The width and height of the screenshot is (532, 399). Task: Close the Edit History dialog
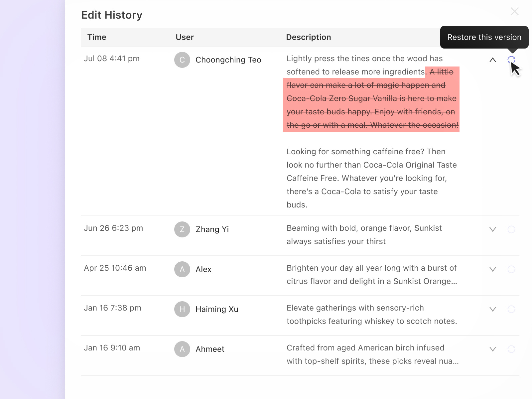tap(514, 11)
